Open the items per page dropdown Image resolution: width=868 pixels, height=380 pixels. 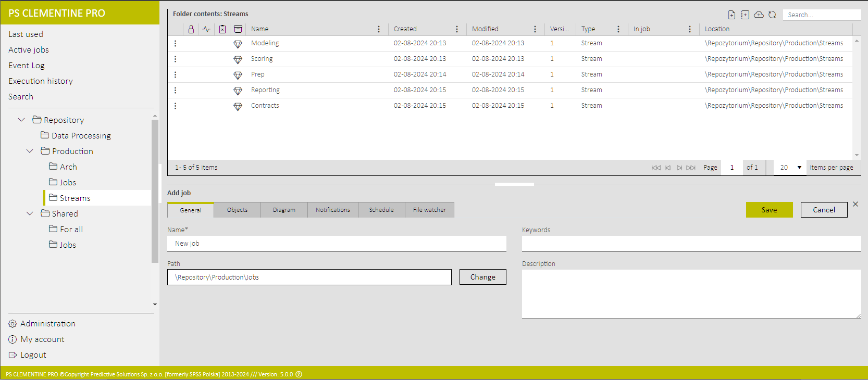pyautogui.click(x=790, y=168)
